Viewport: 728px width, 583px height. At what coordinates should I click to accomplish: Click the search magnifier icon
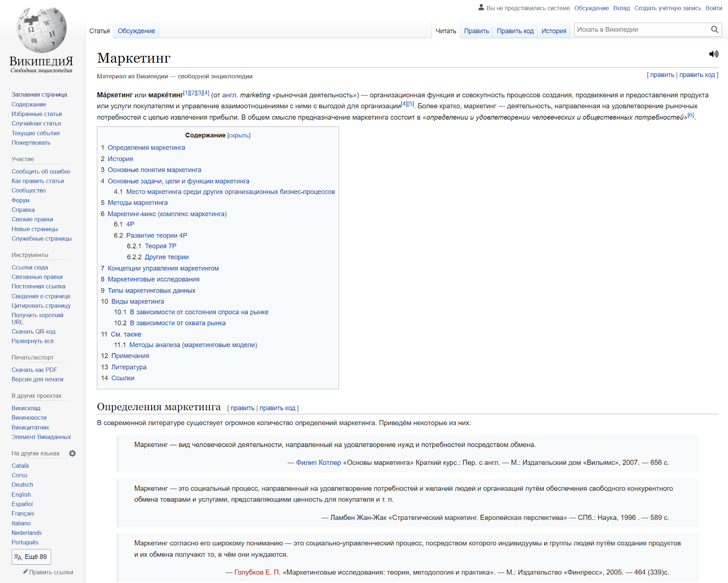click(715, 30)
